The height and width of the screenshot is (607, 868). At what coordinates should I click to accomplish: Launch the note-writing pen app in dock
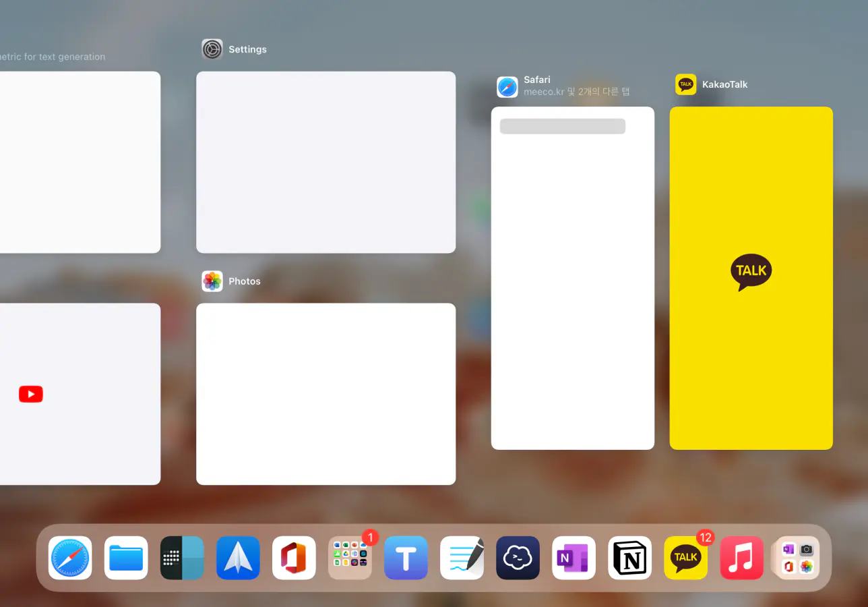[462, 558]
